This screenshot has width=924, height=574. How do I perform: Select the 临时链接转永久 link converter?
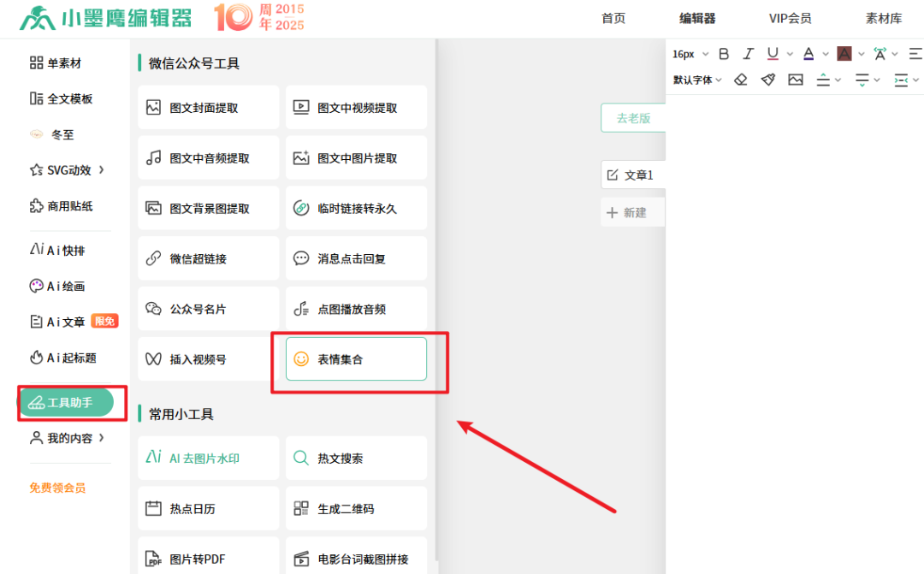(356, 207)
